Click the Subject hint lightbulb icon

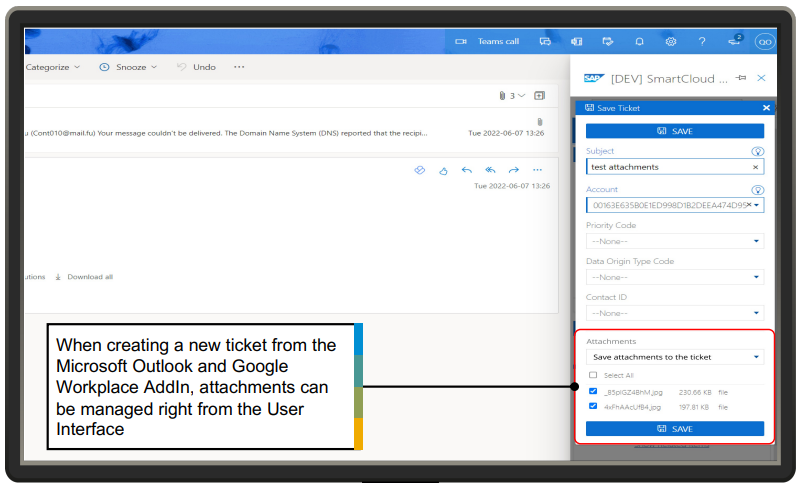758,151
